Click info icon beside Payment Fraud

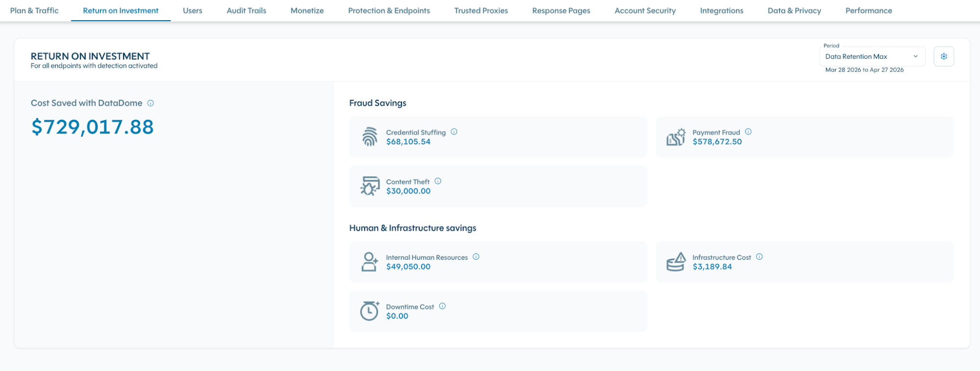point(748,132)
